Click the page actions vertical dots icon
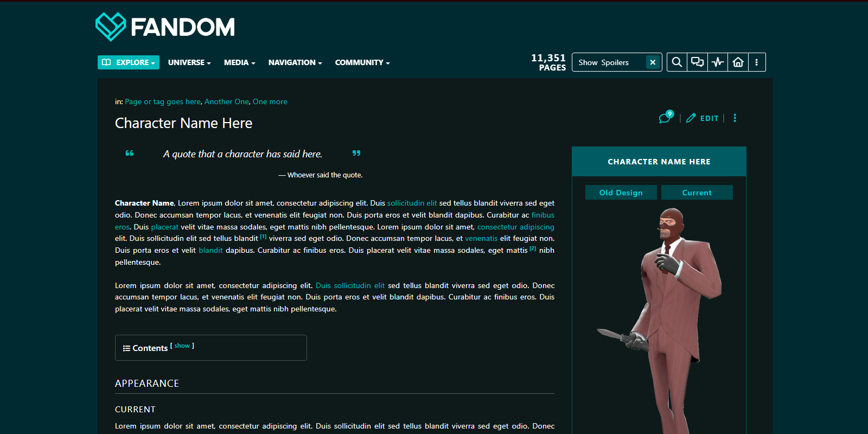 tap(735, 118)
